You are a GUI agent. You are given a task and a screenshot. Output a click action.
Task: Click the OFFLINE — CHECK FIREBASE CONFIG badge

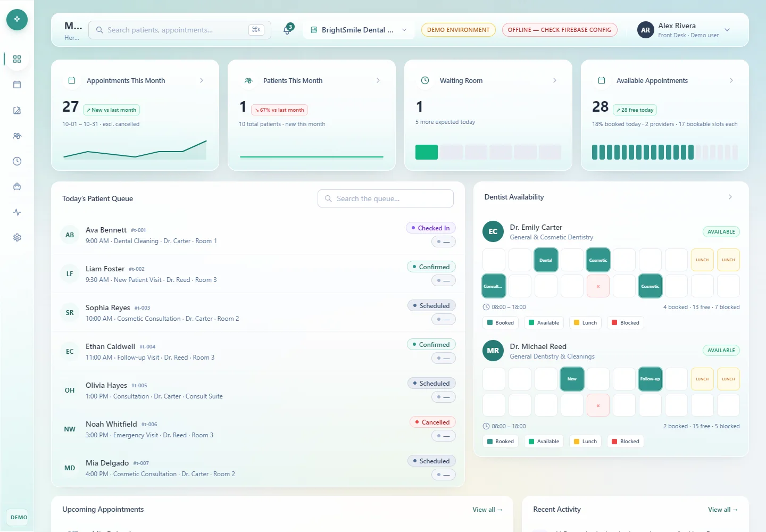coord(560,30)
